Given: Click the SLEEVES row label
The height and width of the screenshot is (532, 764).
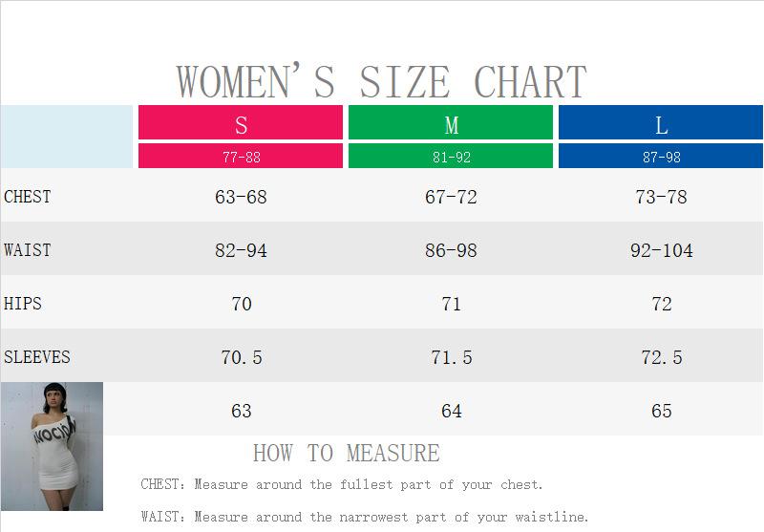Looking at the screenshot, I should pos(37,357).
